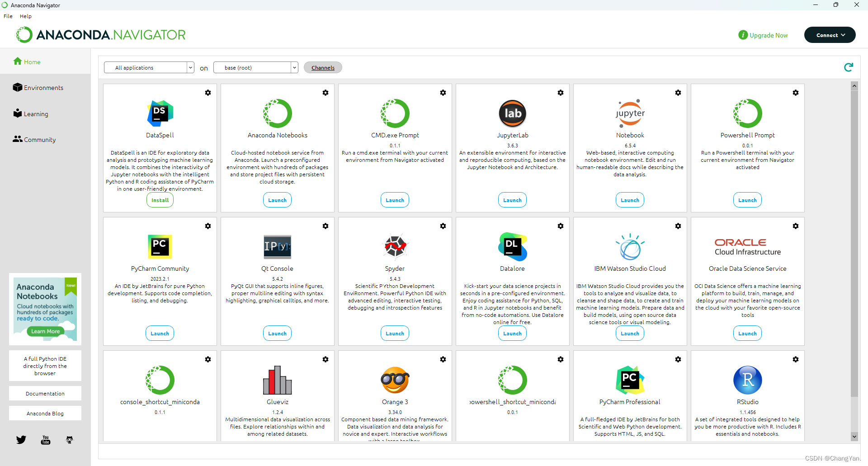Click the scrollbar up arrow

(854, 85)
